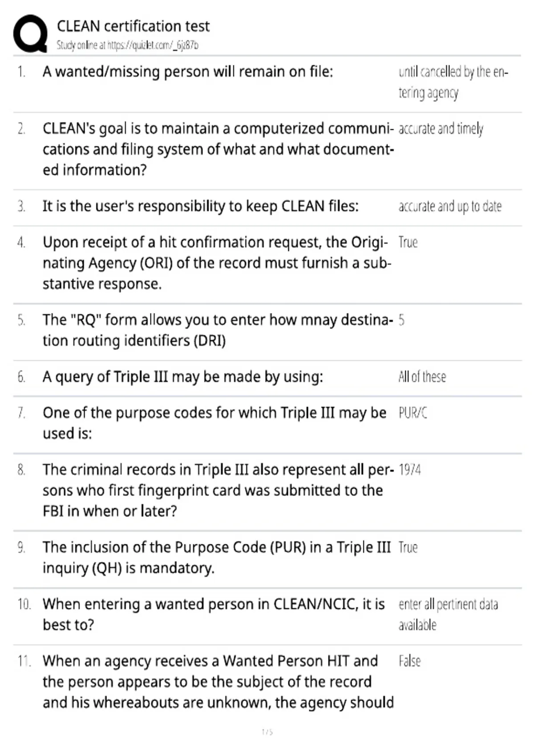This screenshot has height=756, width=534.
Task: Click the page number indicator at bottom
Action: (x=267, y=732)
